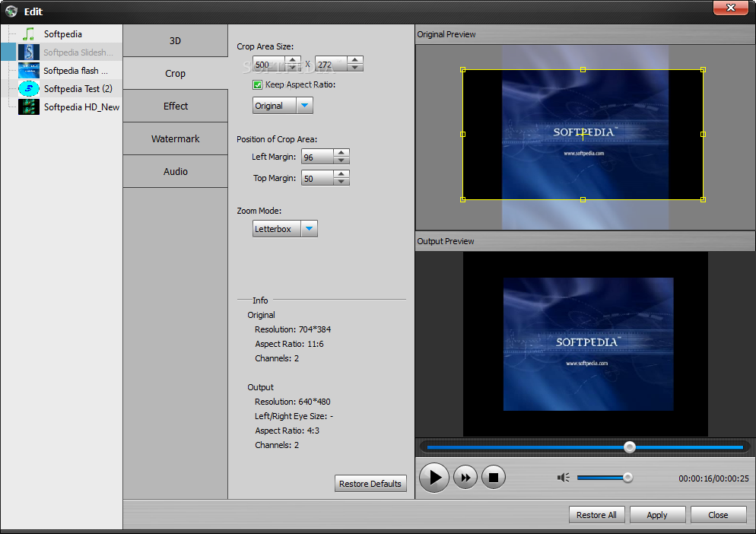Click the crop center crosshair marker
Screen dimensions: 756x534
[x=583, y=134]
